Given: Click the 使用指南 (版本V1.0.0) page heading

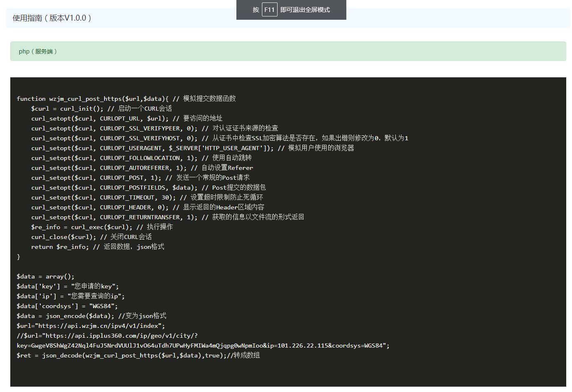Looking at the screenshot, I should [x=52, y=18].
